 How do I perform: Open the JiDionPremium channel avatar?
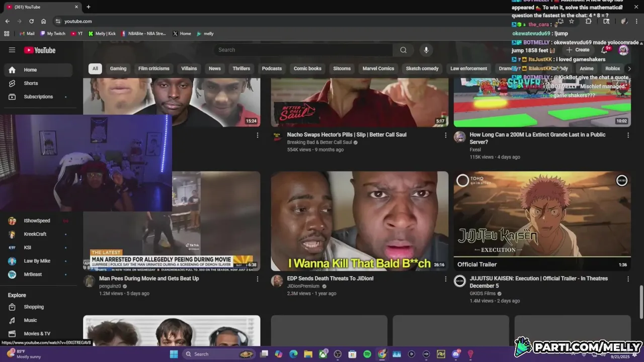[x=277, y=281]
